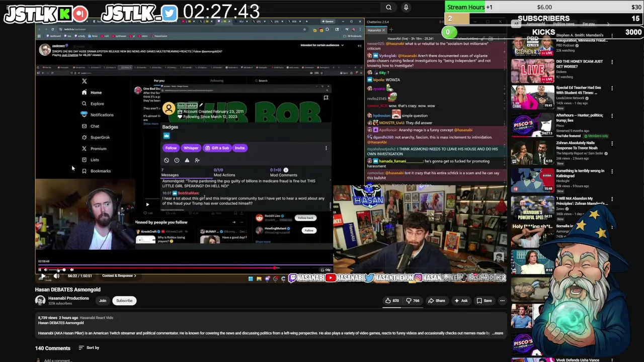
Task: Share the Hasan DEBATES Asmongold video
Action: (x=436, y=301)
